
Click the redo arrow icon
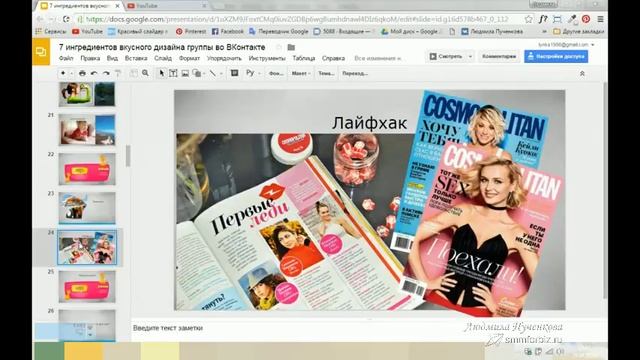tap(106, 73)
